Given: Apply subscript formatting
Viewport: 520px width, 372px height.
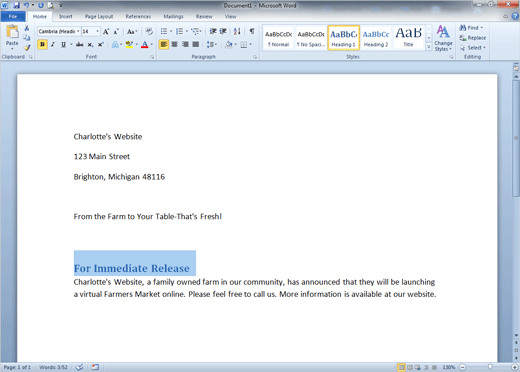Looking at the screenshot, I should pos(90,44).
